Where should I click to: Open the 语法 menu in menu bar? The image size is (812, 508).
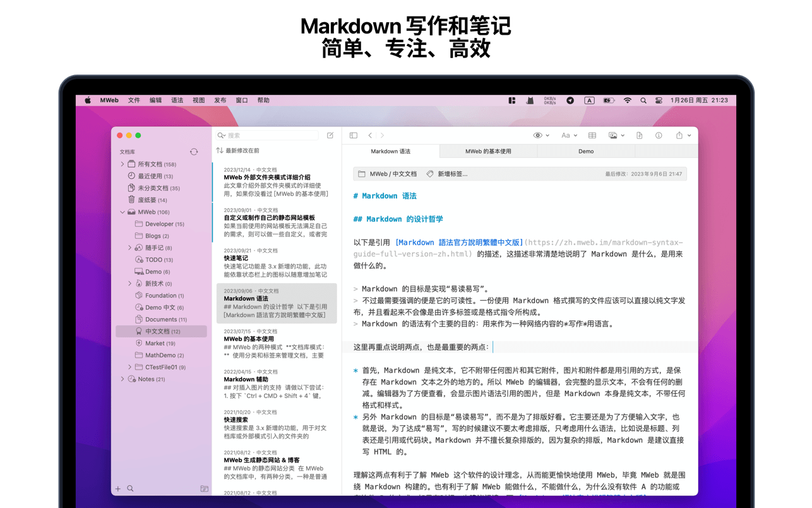pyautogui.click(x=177, y=100)
